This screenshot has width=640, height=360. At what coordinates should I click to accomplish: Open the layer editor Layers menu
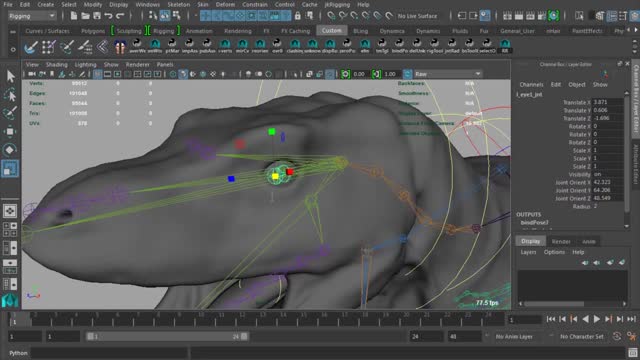pyautogui.click(x=528, y=252)
